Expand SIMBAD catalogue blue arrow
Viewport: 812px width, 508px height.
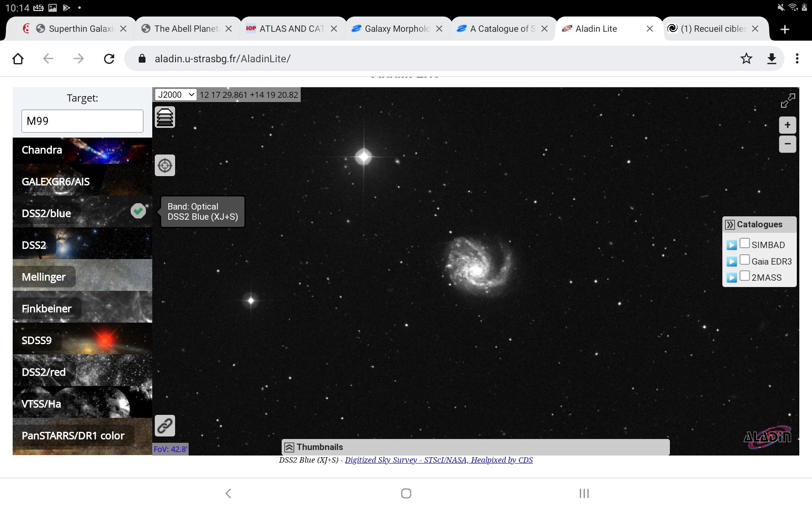[x=732, y=245]
